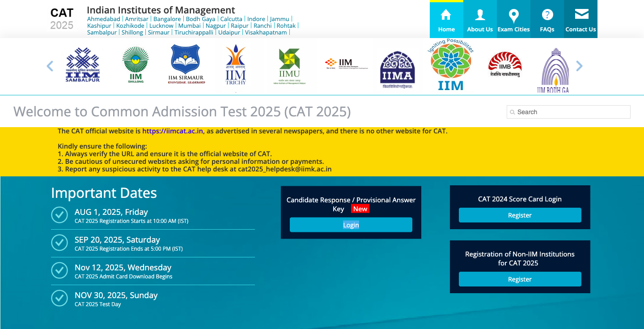Click the IIM Trichy logo
This screenshot has height=329, width=644.
[236, 65]
